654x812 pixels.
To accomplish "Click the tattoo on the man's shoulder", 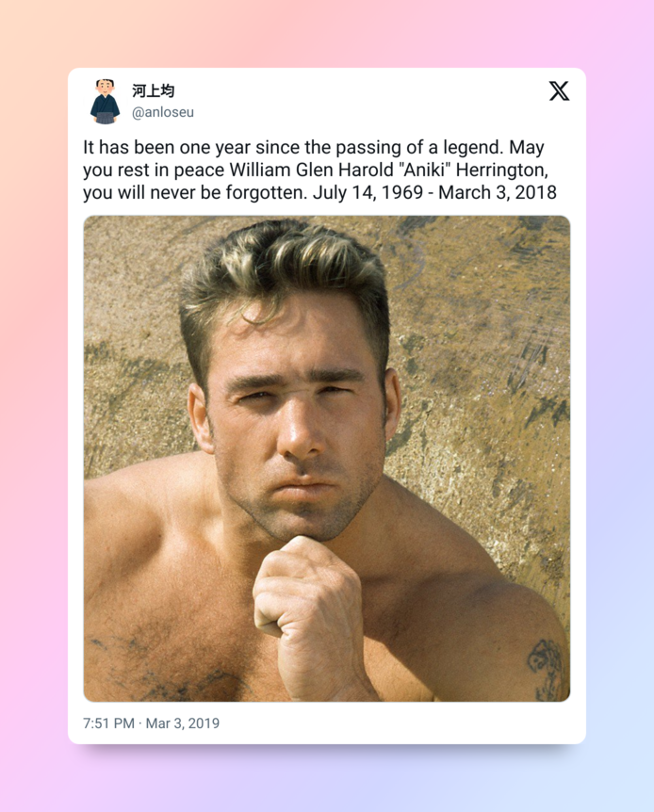I will [546, 668].
